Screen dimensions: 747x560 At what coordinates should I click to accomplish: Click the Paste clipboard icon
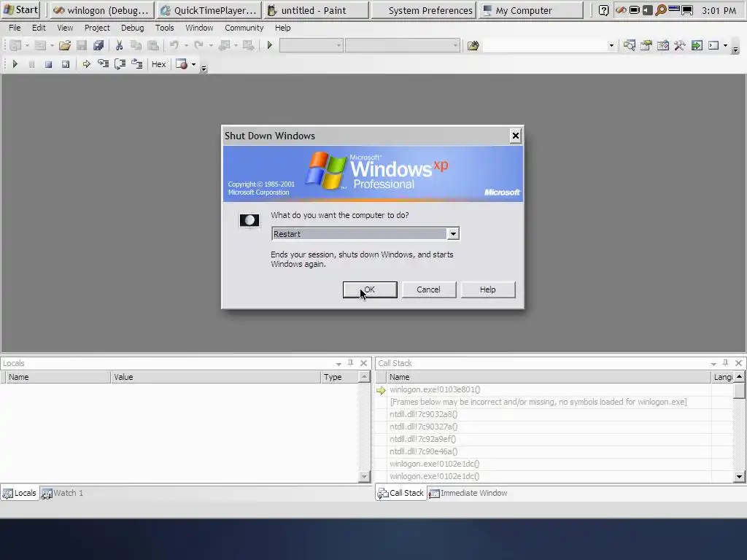point(153,46)
